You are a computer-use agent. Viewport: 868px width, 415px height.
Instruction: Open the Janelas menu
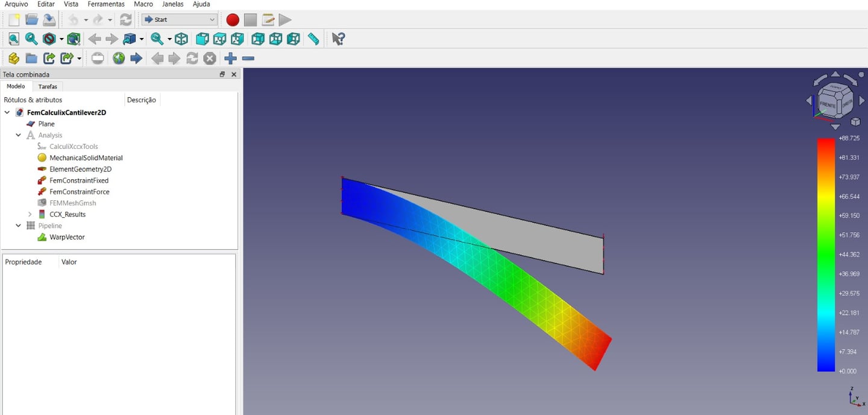pyautogui.click(x=173, y=4)
